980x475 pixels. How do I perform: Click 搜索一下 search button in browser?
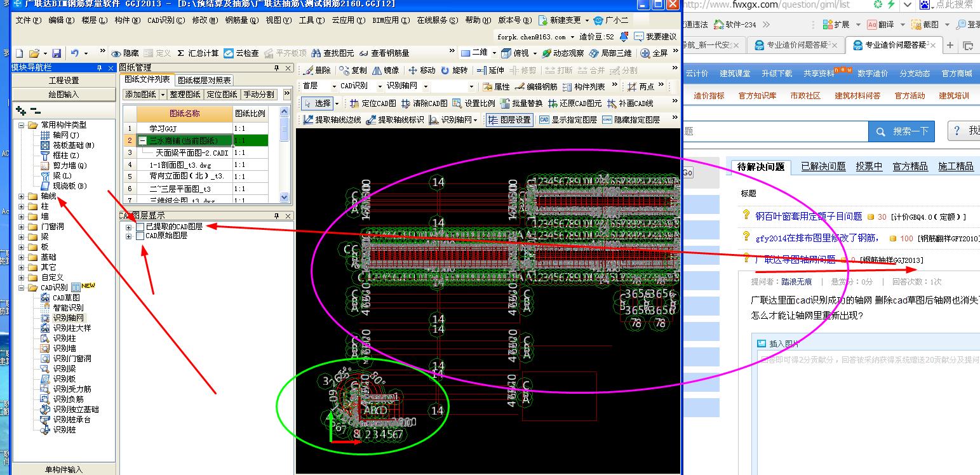point(902,131)
